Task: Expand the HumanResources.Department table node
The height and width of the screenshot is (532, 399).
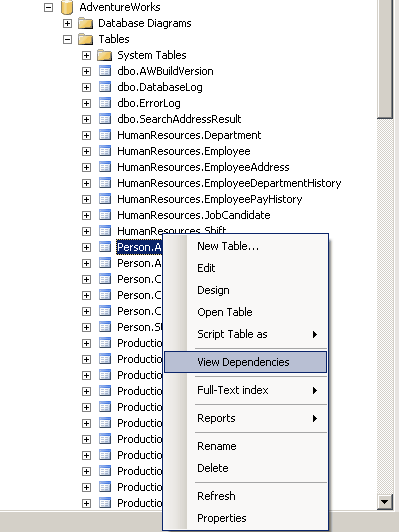Action: pyautogui.click(x=87, y=135)
